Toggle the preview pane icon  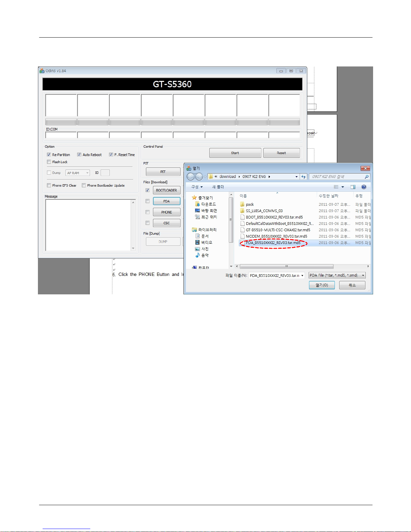[x=353, y=187]
